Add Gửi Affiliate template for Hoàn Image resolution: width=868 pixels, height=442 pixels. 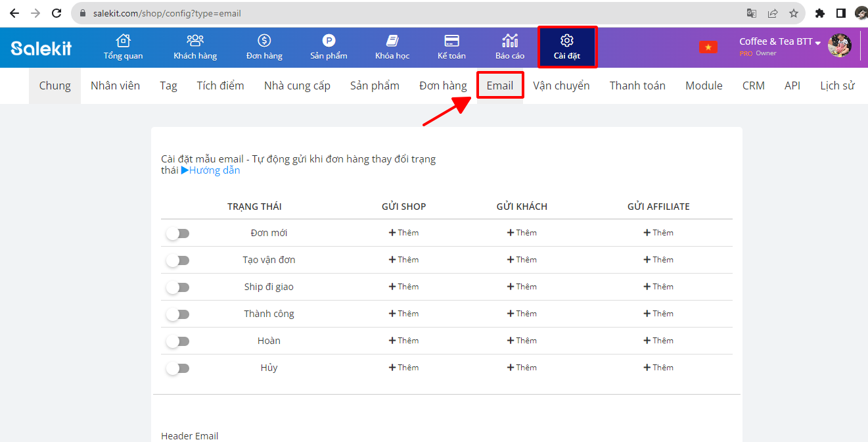tap(658, 341)
